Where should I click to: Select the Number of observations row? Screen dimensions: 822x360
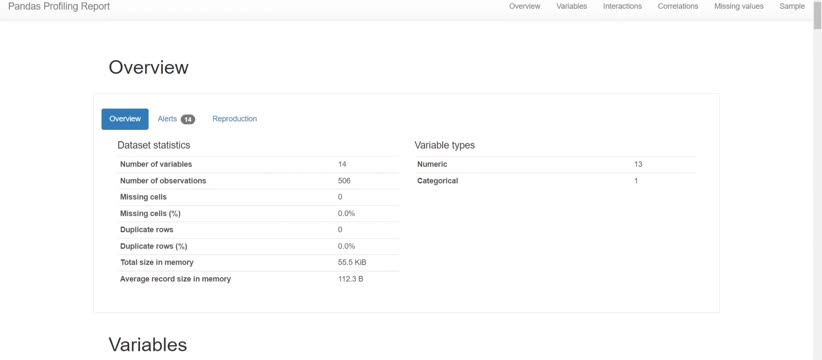pos(258,181)
